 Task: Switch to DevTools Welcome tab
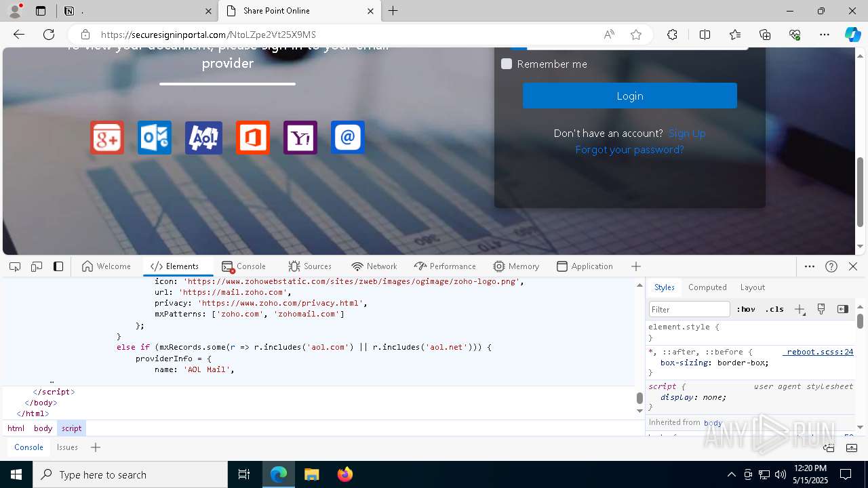(x=106, y=266)
